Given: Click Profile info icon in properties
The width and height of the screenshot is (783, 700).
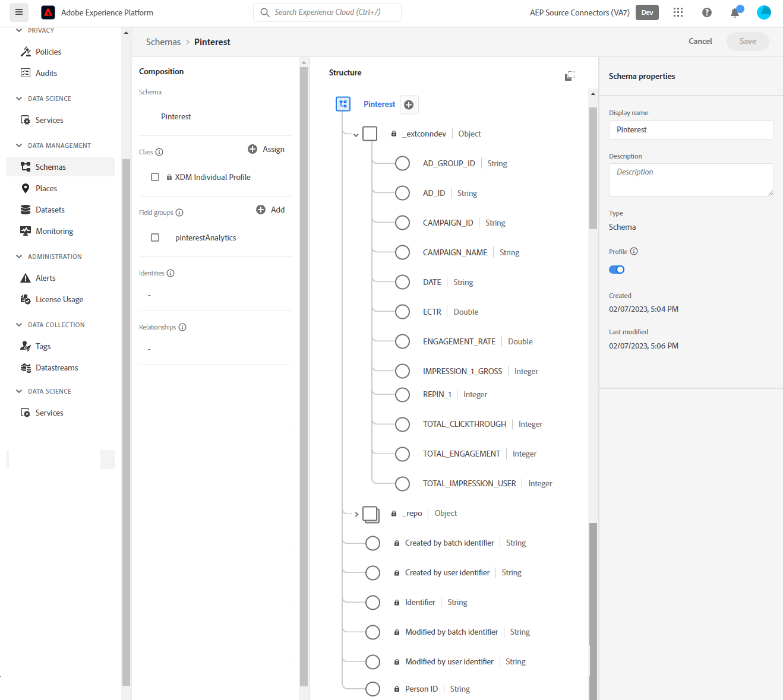Looking at the screenshot, I should (634, 251).
